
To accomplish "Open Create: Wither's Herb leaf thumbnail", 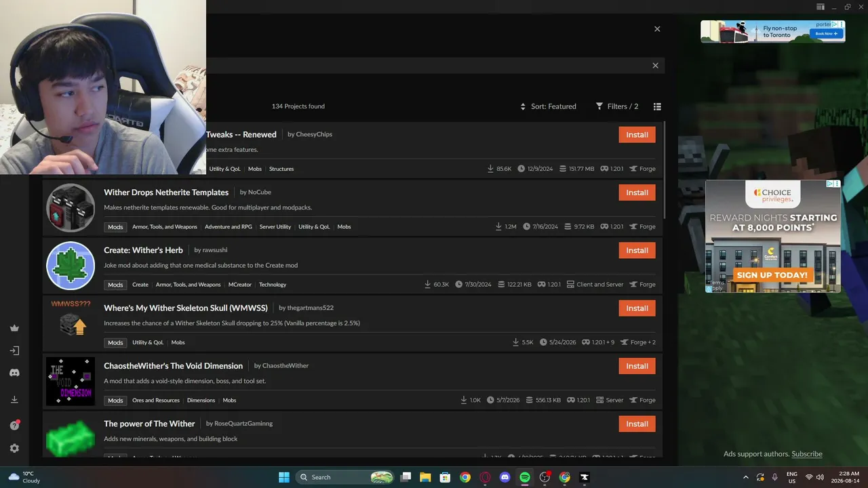I will coord(71,266).
